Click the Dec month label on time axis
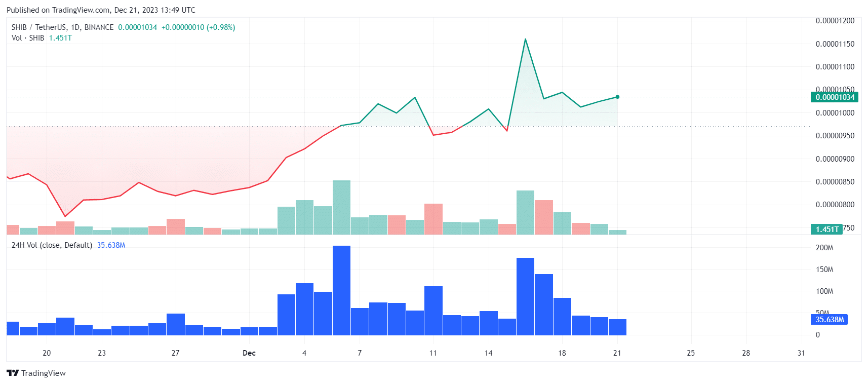This screenshot has height=384, width=868. click(x=249, y=353)
